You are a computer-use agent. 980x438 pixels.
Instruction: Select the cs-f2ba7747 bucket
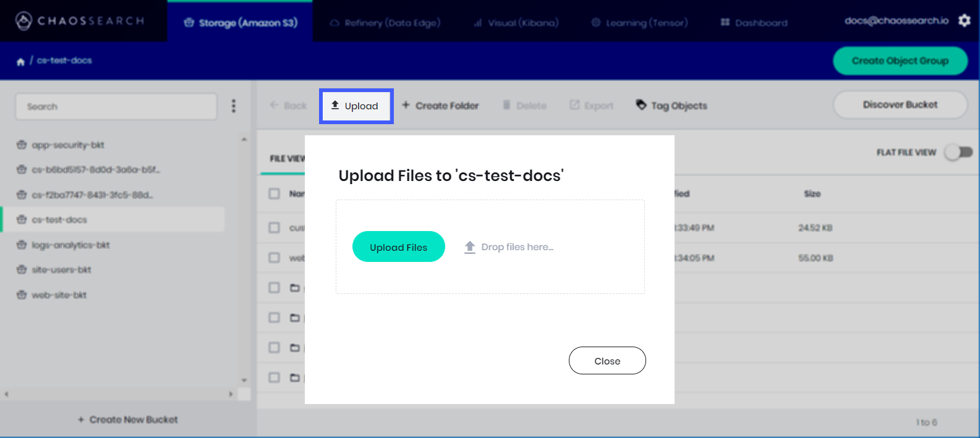coord(85,195)
